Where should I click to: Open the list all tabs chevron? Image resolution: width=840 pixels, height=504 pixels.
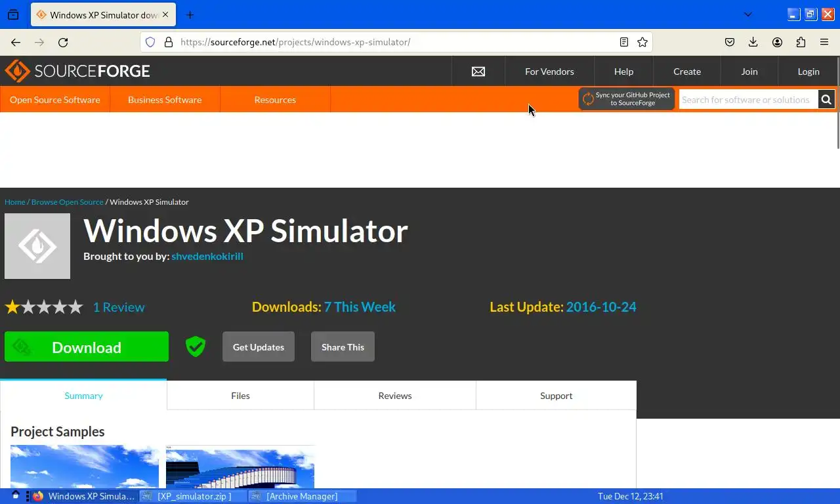747,14
